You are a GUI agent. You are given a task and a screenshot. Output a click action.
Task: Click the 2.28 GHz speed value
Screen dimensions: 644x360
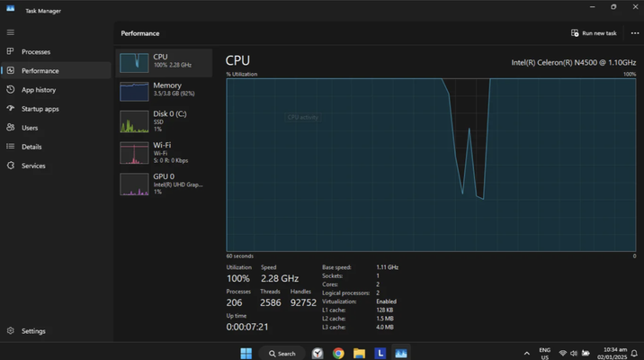point(280,279)
